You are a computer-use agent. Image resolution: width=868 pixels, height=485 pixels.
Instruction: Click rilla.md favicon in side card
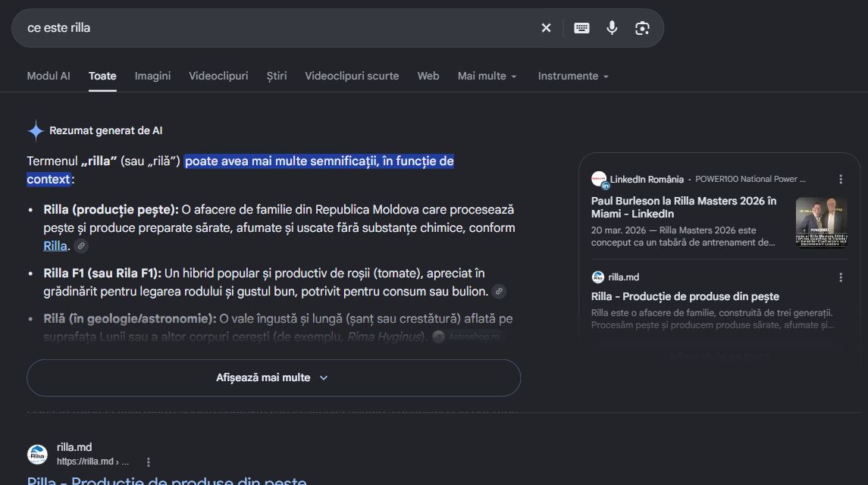coord(598,277)
